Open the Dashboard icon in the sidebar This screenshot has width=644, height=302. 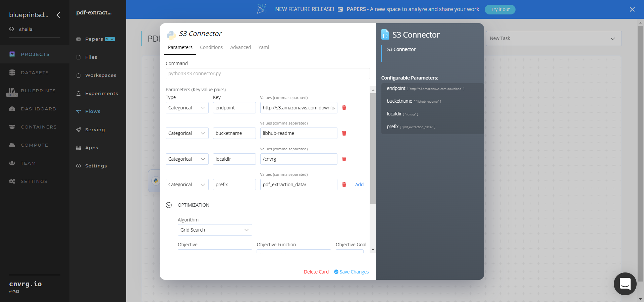point(12,109)
